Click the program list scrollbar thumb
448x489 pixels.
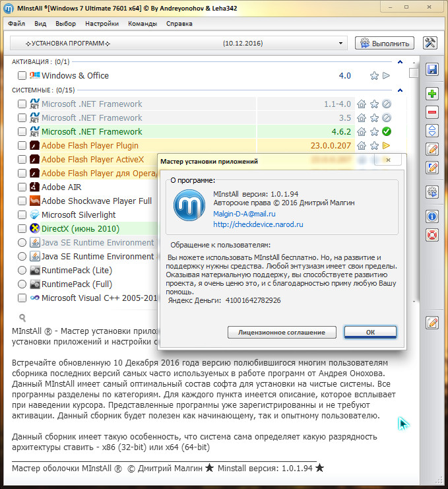pos(414,73)
